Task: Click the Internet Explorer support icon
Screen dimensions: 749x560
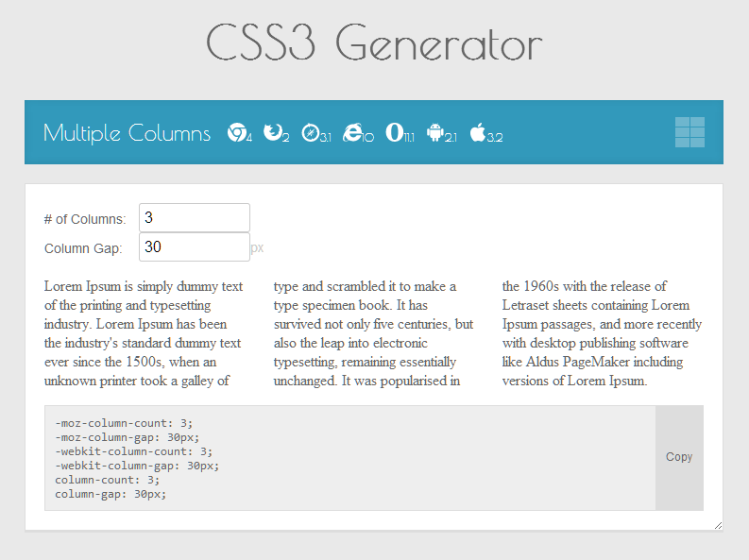Action: (x=353, y=133)
